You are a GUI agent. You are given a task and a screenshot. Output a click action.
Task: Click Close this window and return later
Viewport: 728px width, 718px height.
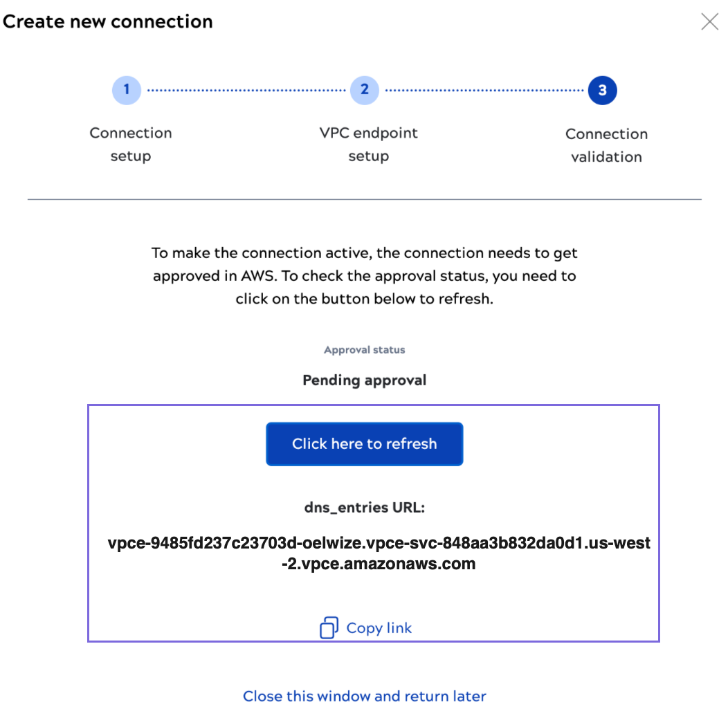click(x=364, y=696)
